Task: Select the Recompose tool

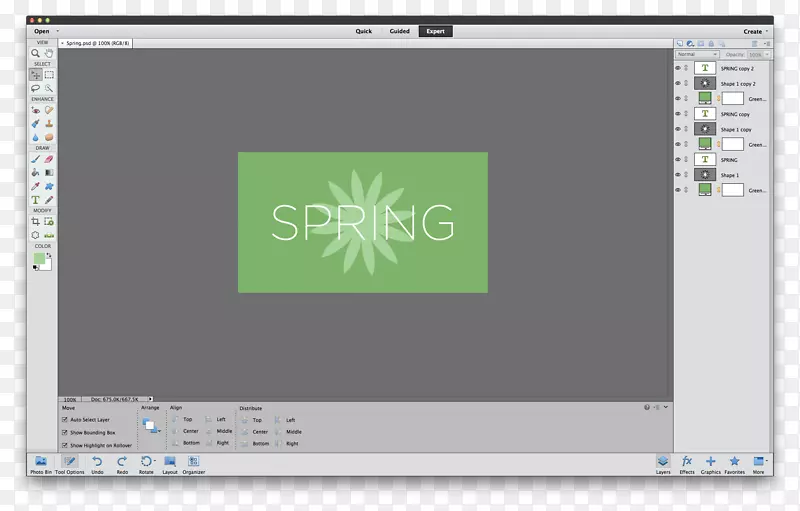Action: click(49, 221)
